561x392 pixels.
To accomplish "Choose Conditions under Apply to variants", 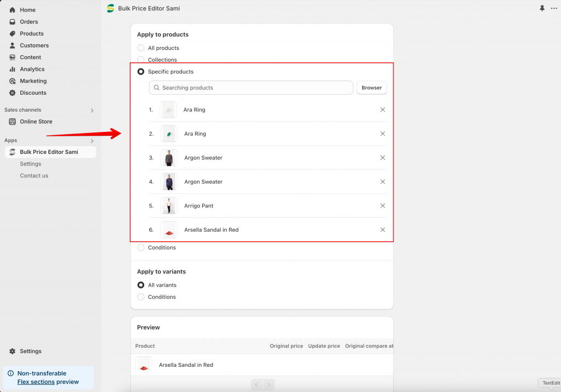I will pos(141,297).
